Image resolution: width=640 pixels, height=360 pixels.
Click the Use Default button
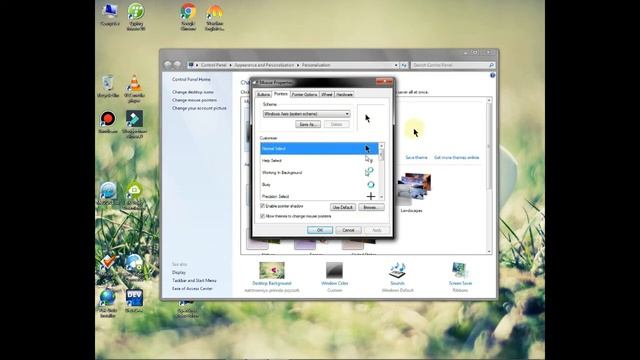[342, 207]
